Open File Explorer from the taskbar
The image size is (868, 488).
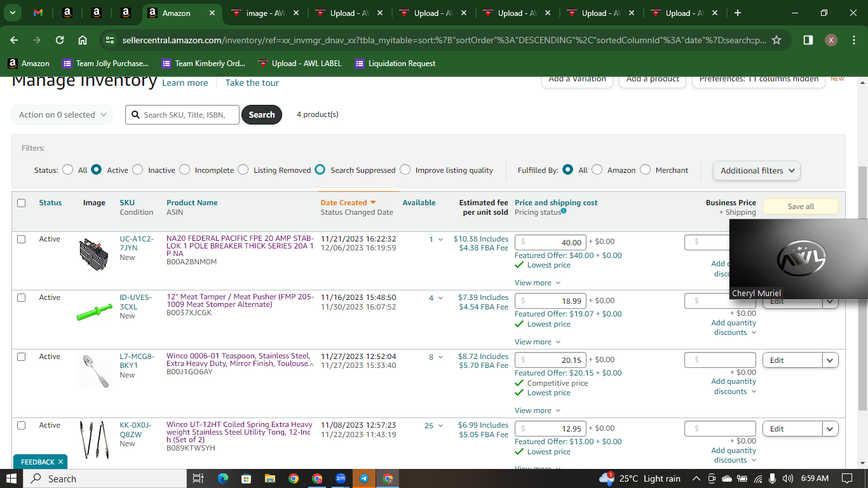[x=270, y=478]
